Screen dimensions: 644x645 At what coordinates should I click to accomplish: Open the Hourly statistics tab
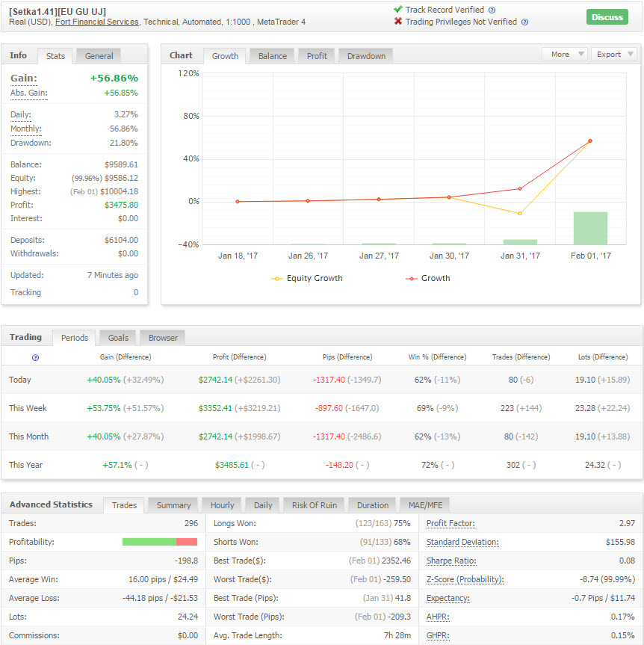[222, 505]
